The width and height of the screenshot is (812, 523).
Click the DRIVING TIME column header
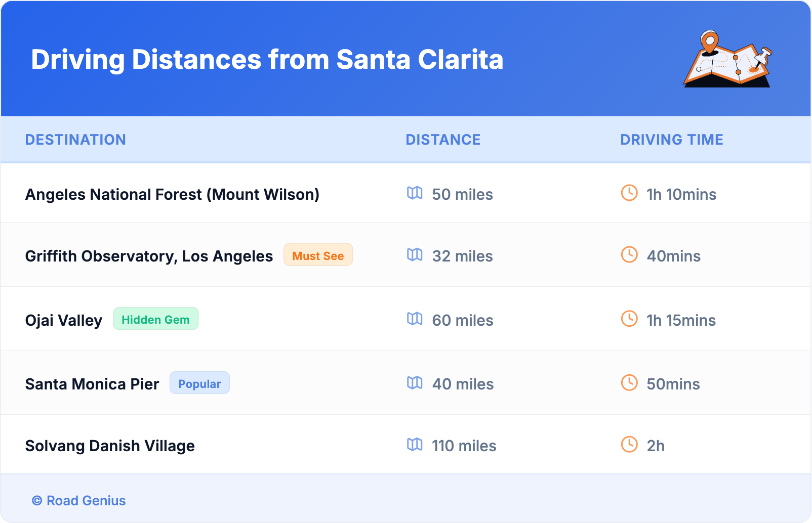tap(671, 140)
